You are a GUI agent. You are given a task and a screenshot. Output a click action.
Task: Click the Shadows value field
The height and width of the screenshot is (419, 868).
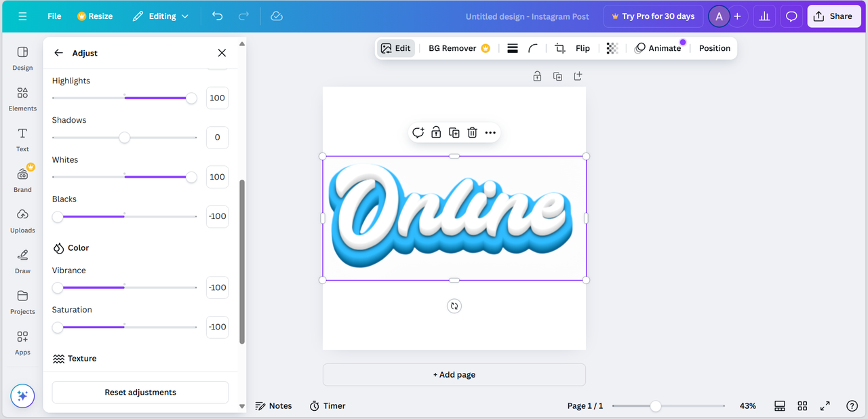coord(217,138)
